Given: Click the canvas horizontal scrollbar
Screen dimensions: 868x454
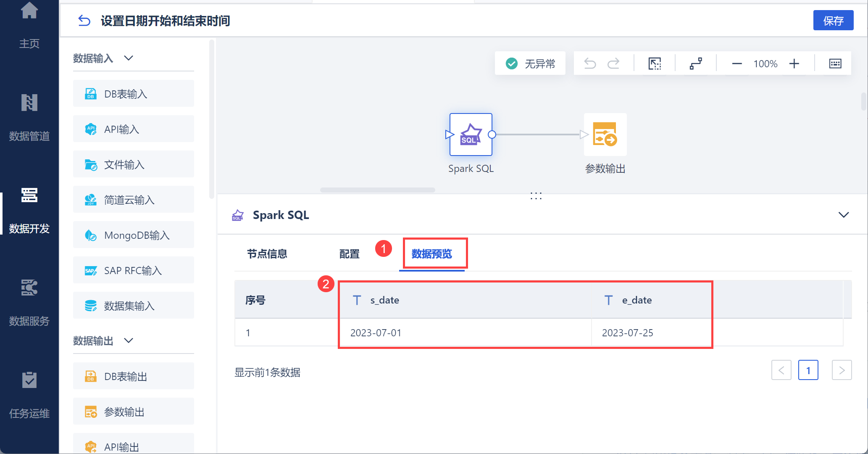Looking at the screenshot, I should [x=377, y=190].
